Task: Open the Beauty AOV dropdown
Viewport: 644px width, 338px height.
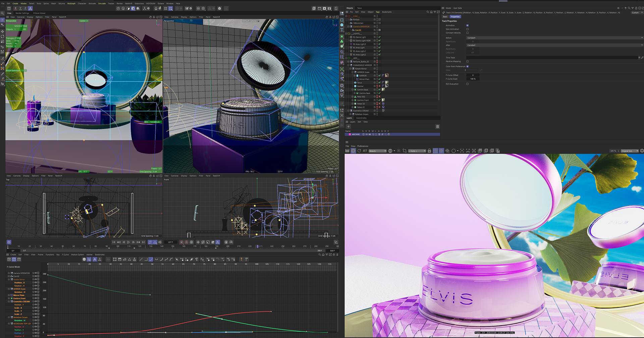Action: 377,151
